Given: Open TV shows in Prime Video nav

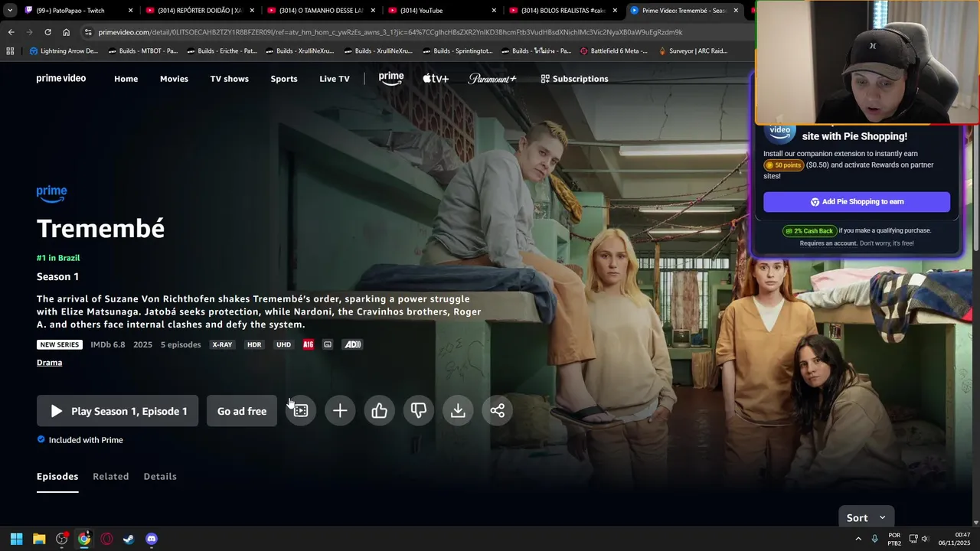Looking at the screenshot, I should pos(230,79).
